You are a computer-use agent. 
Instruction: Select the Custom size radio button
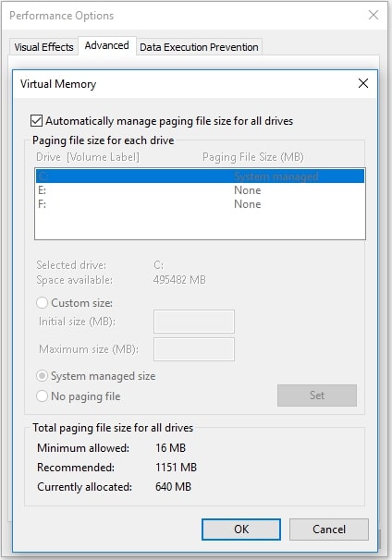click(x=42, y=303)
